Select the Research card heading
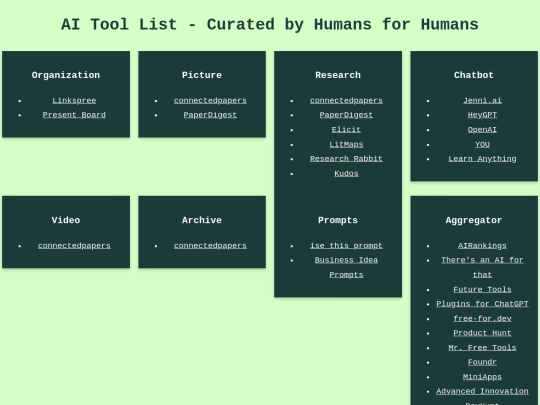This screenshot has height=405, width=540. pyautogui.click(x=338, y=75)
